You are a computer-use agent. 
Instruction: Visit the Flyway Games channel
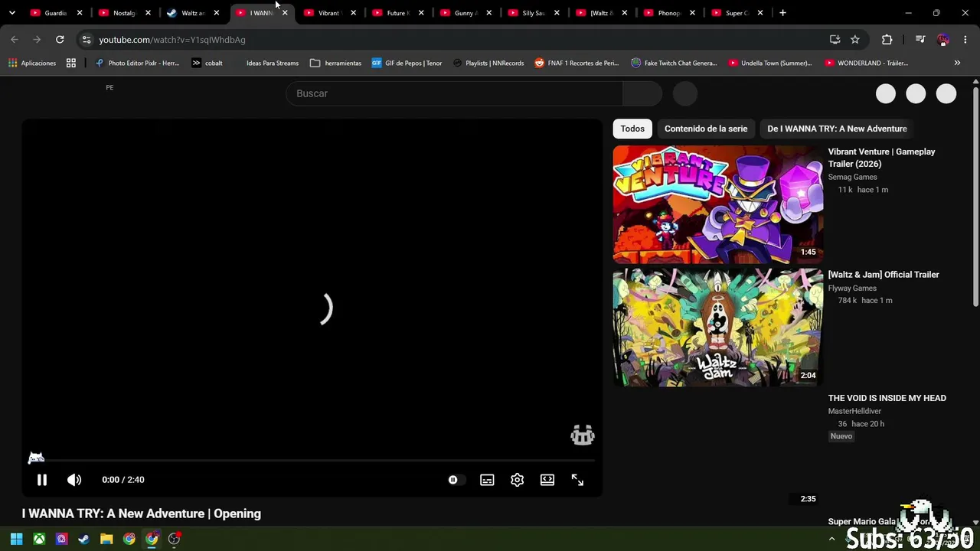(x=852, y=289)
